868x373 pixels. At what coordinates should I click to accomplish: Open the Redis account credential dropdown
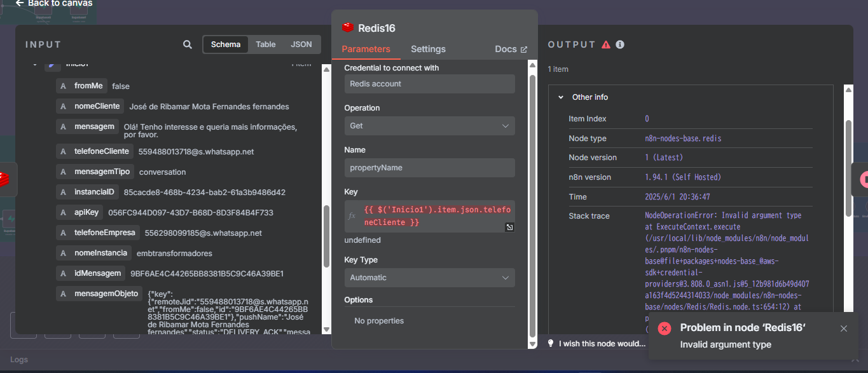(x=430, y=84)
